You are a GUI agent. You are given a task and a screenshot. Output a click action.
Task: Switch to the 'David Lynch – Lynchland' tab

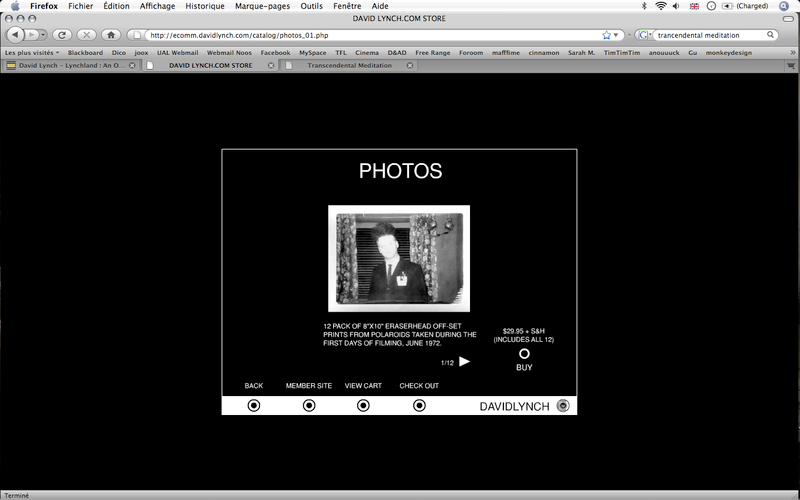[x=71, y=65]
